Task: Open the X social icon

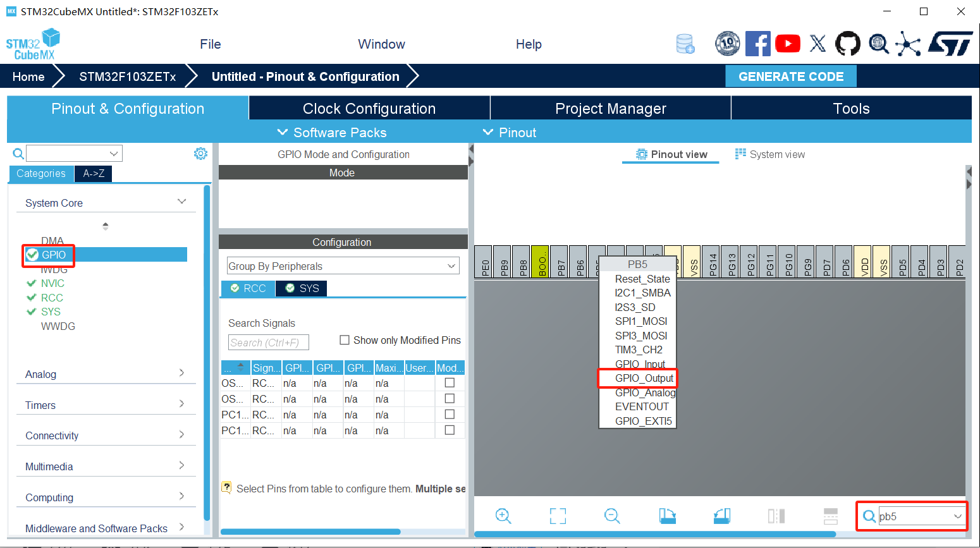Action: tap(818, 44)
